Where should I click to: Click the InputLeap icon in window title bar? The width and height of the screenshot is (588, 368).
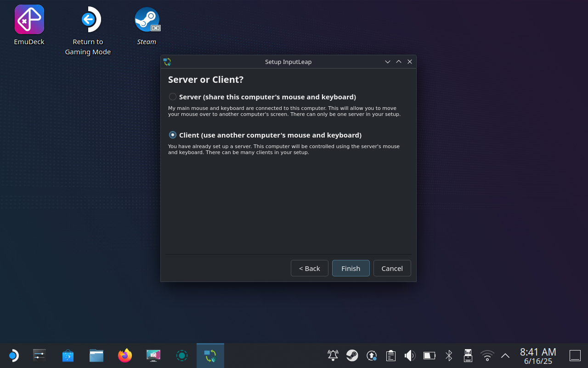[x=167, y=61]
